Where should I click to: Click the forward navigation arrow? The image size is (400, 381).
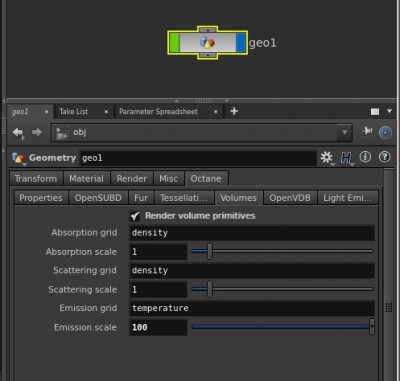pos(37,133)
